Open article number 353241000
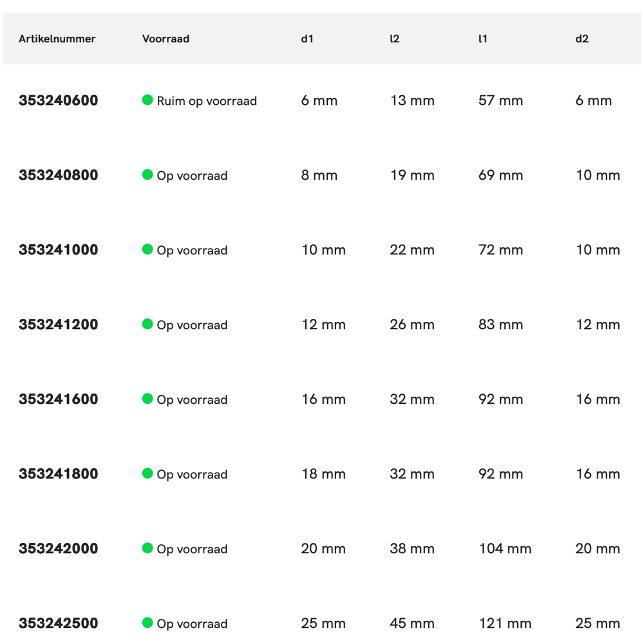This screenshot has width=644, height=644. 59,250
